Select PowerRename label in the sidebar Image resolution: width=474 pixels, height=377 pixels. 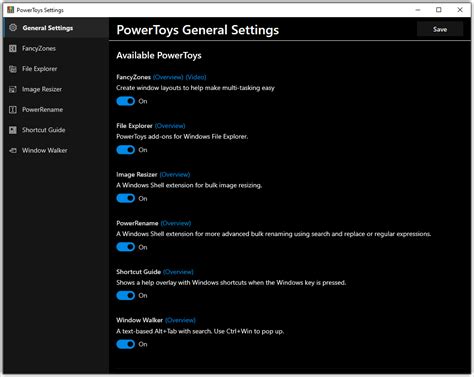click(x=42, y=109)
